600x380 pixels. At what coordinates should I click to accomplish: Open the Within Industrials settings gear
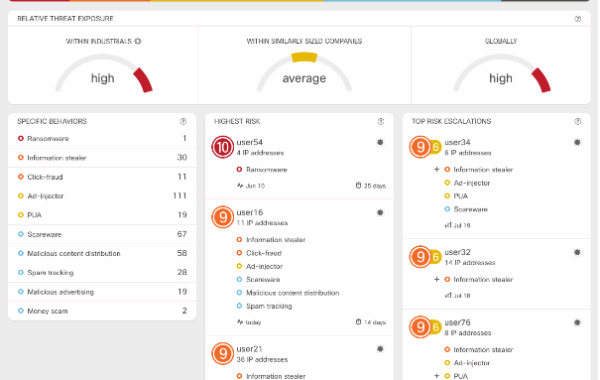pyautogui.click(x=138, y=41)
